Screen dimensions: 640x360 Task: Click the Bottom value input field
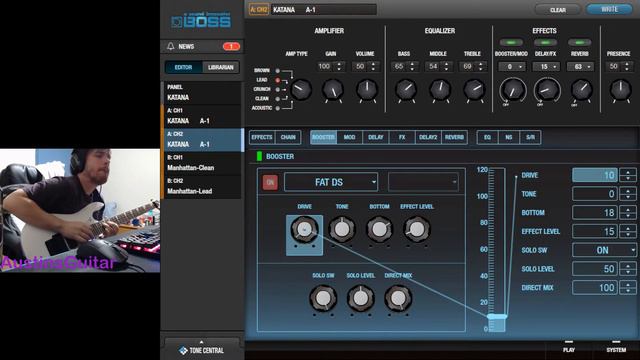[x=595, y=213]
